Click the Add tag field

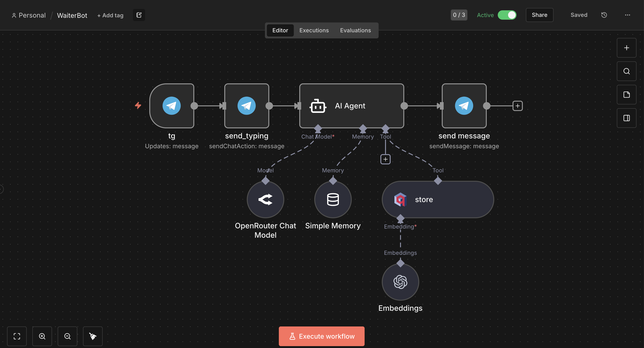click(x=110, y=15)
